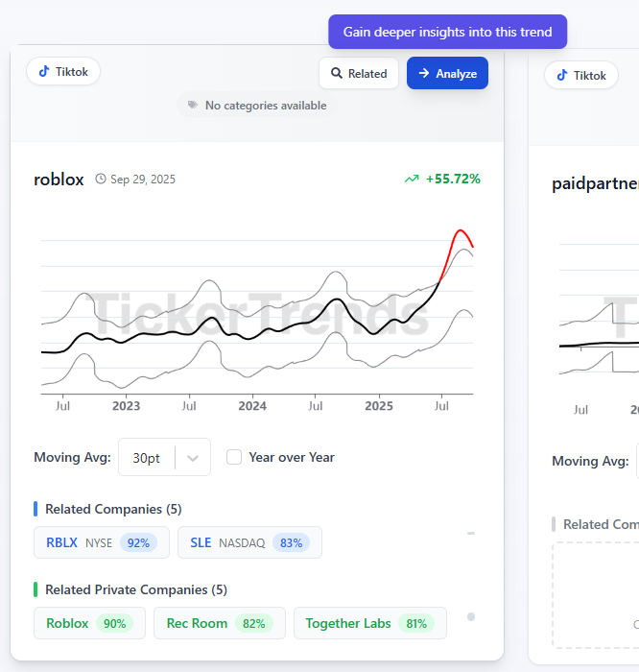
Task: Click the magnifier icon in Related button
Action: click(x=337, y=73)
